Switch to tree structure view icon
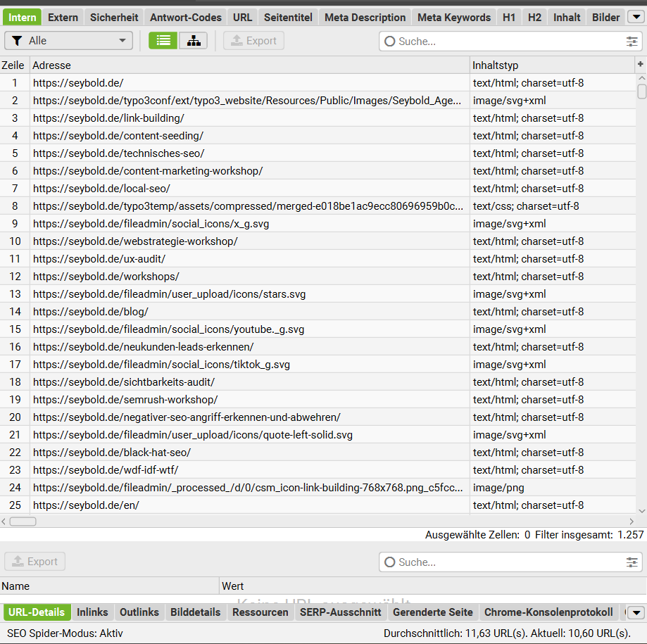 (193, 40)
